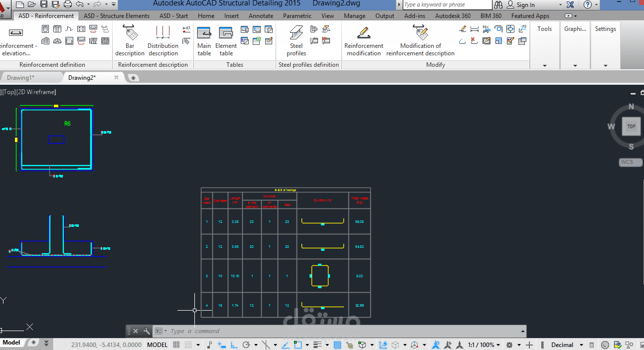The width and height of the screenshot is (644, 350).
Task: Click the Print icon in quick access toolbar
Action: tap(68, 4)
